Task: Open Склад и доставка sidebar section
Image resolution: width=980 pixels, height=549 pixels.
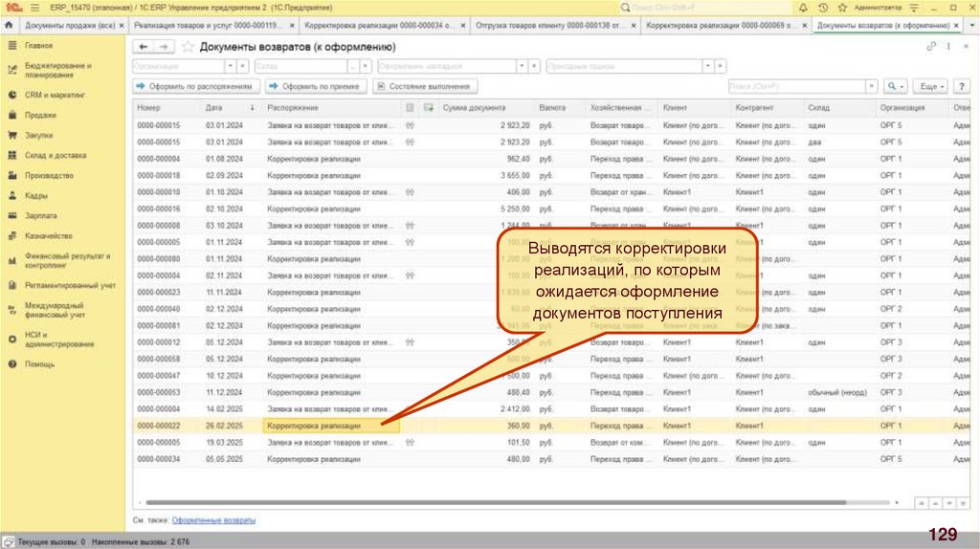Action: tap(56, 155)
